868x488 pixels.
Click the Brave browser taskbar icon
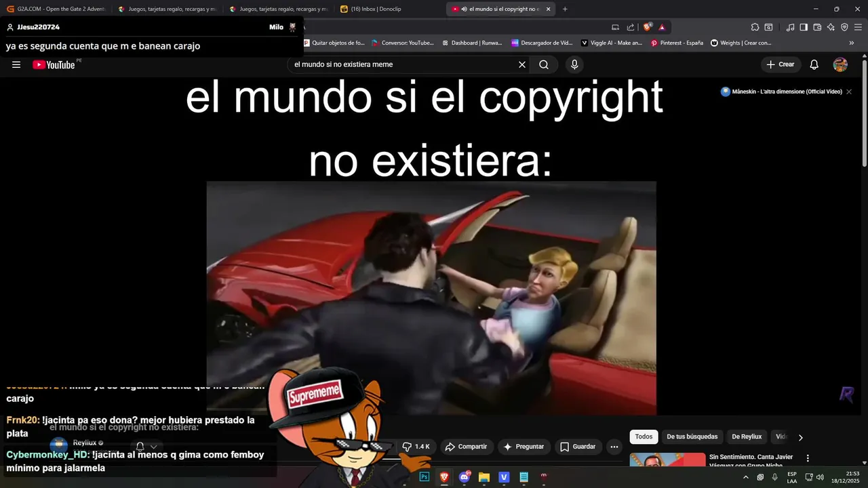point(444,477)
